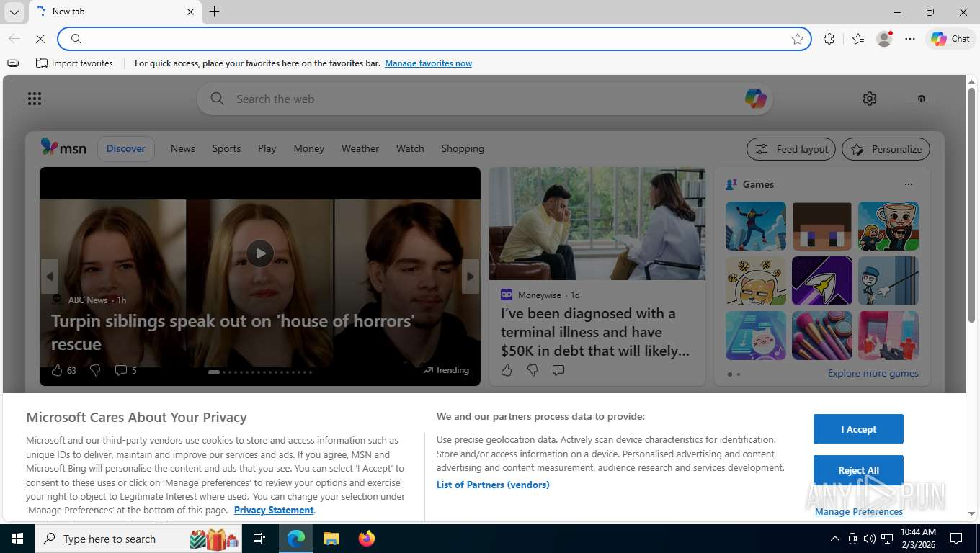Click the Search the web box
Image resolution: width=980 pixels, height=553 pixels.
click(x=484, y=99)
